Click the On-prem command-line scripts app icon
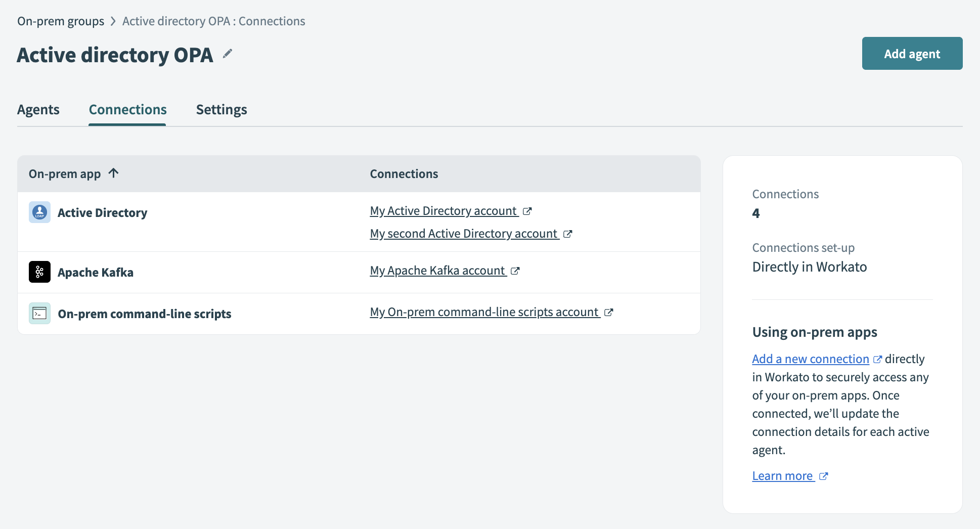Image resolution: width=980 pixels, height=529 pixels. point(39,313)
